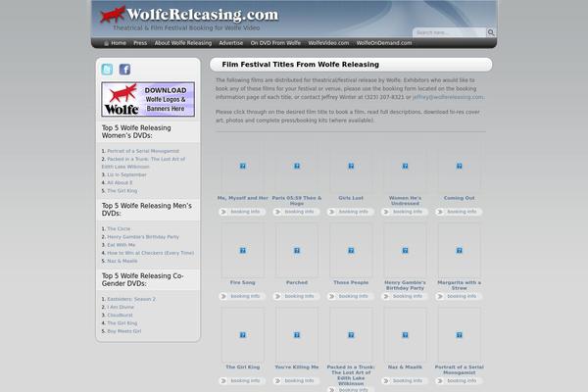The width and height of the screenshot is (588, 392).
Task: Open About Wolfe Releasing menu item
Action: pyautogui.click(x=183, y=43)
